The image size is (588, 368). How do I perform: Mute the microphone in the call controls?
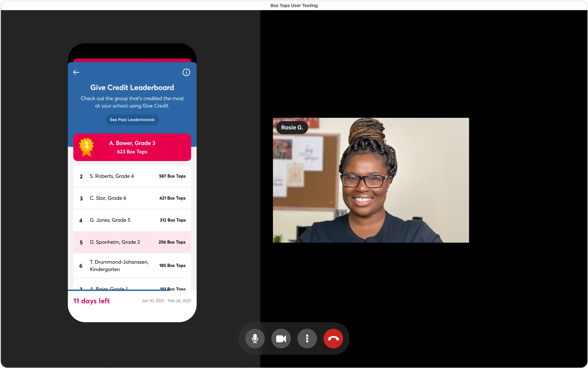tap(255, 338)
